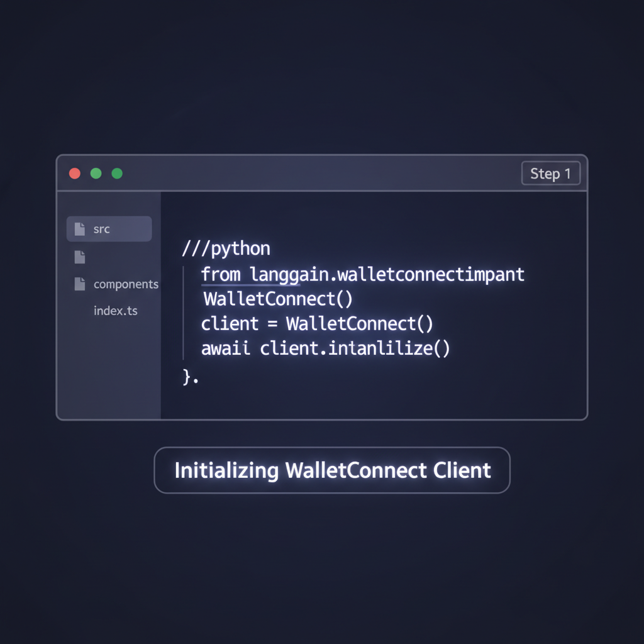Viewport: 644px width, 644px height.
Task: Click the closing '}.' line
Action: pos(191,376)
